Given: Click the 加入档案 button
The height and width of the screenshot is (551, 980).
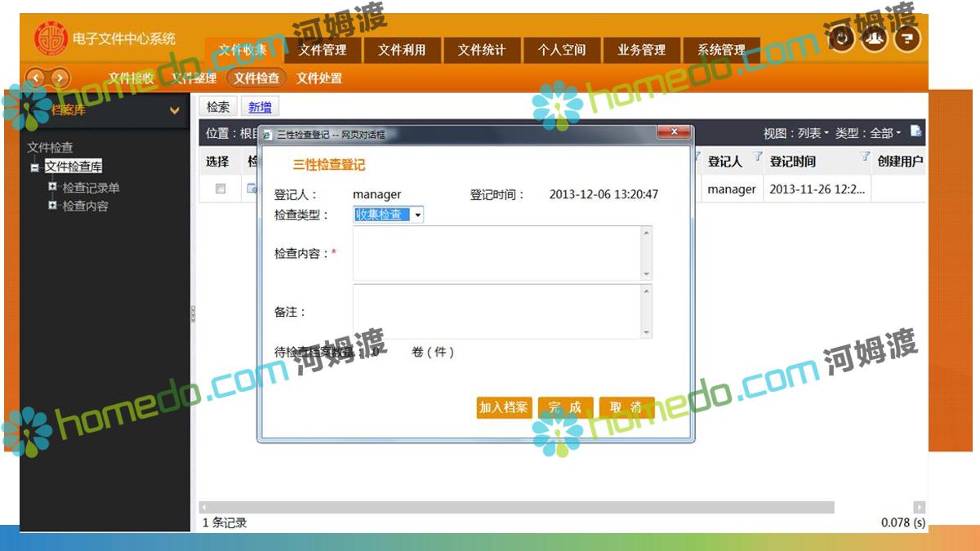Looking at the screenshot, I should 504,407.
